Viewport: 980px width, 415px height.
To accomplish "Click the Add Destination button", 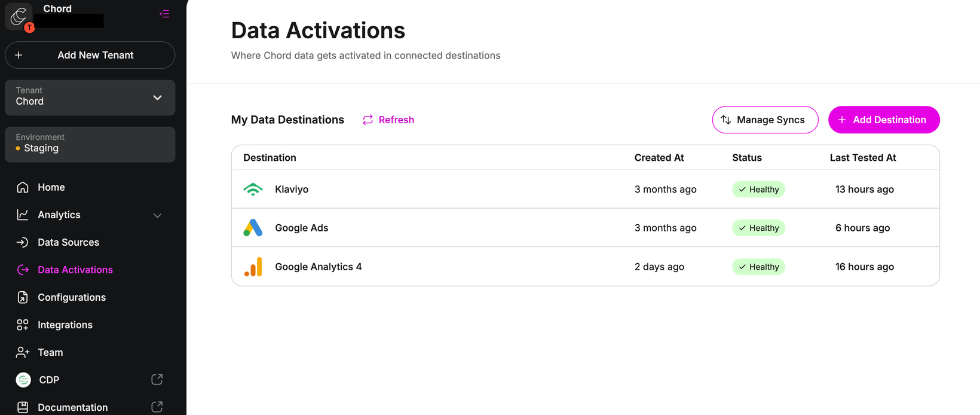I will tap(884, 120).
